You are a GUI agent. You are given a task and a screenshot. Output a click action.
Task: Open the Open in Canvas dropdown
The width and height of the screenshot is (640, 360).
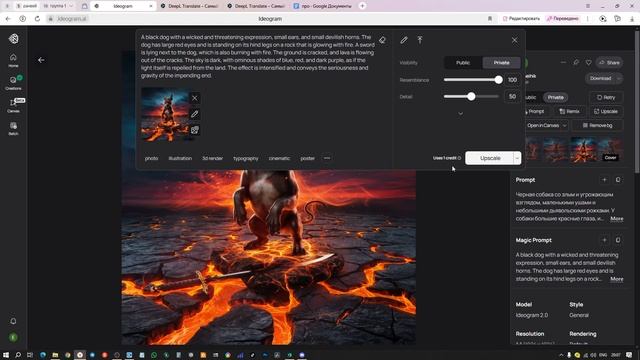click(x=564, y=126)
